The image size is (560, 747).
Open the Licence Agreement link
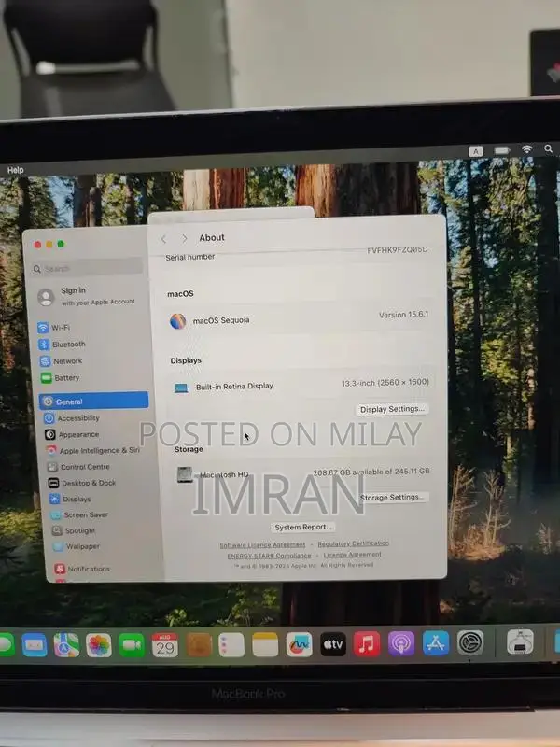tap(353, 555)
